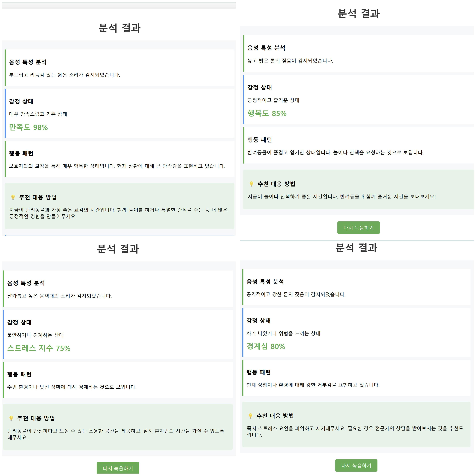Click the 높고 밝은 톤의 짖음 analysis text
This screenshot has height=476, width=476.
pos(290,61)
